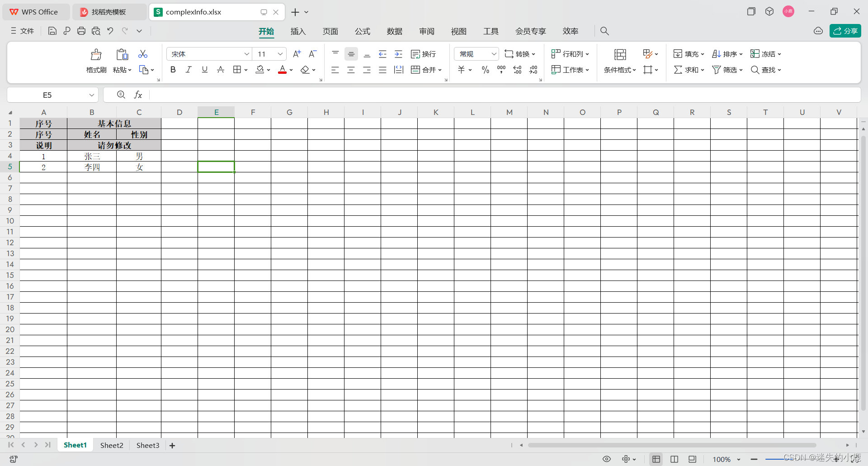Click the fill color bucket swatch
Viewport: 868px width, 466px height.
click(260, 70)
